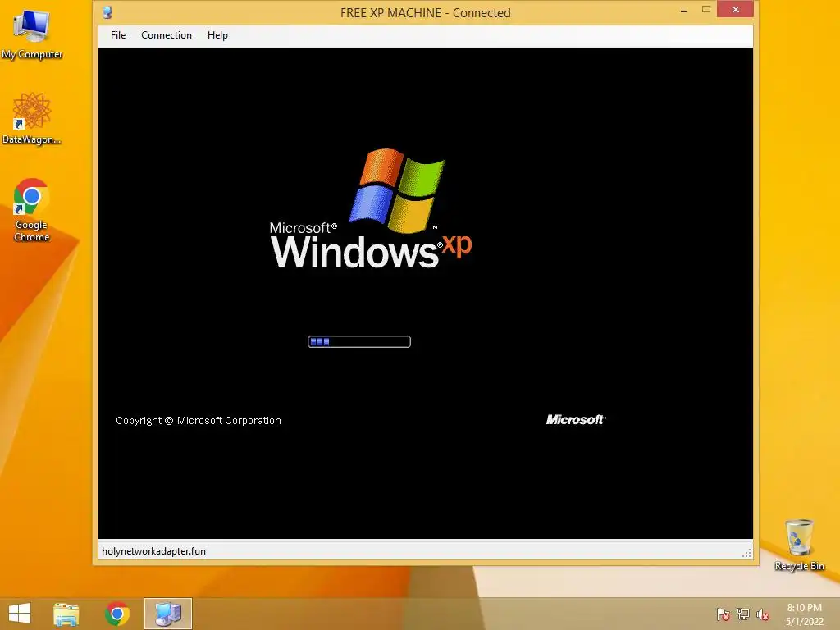Select Google Chrome desktop shortcut

click(32, 210)
